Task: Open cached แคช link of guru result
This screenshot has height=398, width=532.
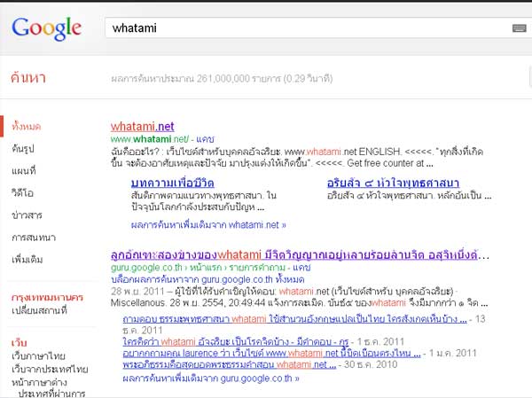Action: click(301, 268)
